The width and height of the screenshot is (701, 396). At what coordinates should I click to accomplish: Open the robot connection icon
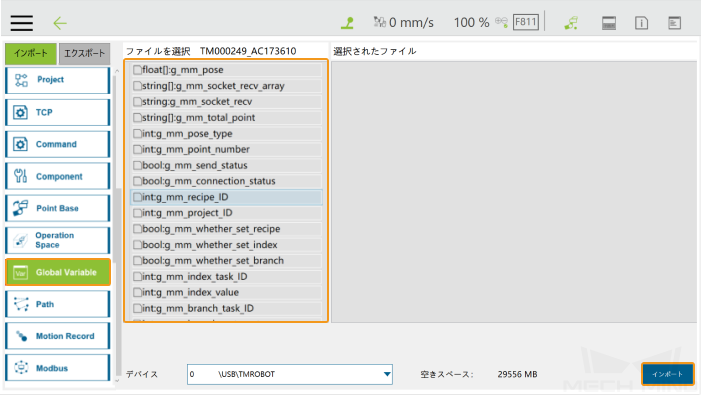571,23
